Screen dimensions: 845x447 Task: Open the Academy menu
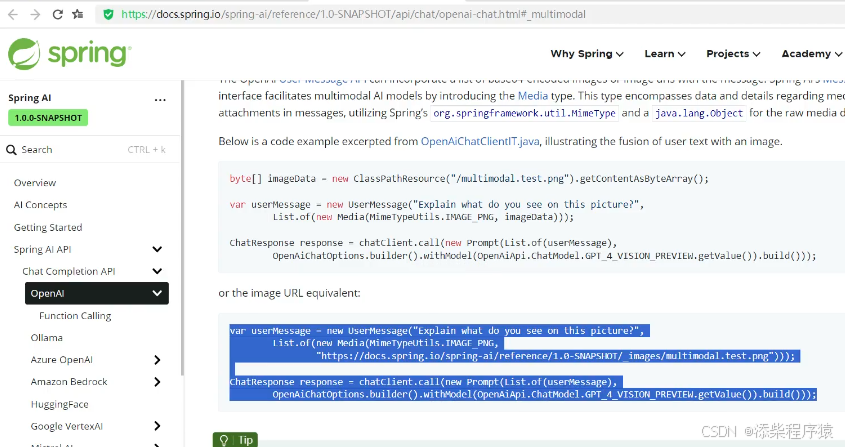point(812,54)
